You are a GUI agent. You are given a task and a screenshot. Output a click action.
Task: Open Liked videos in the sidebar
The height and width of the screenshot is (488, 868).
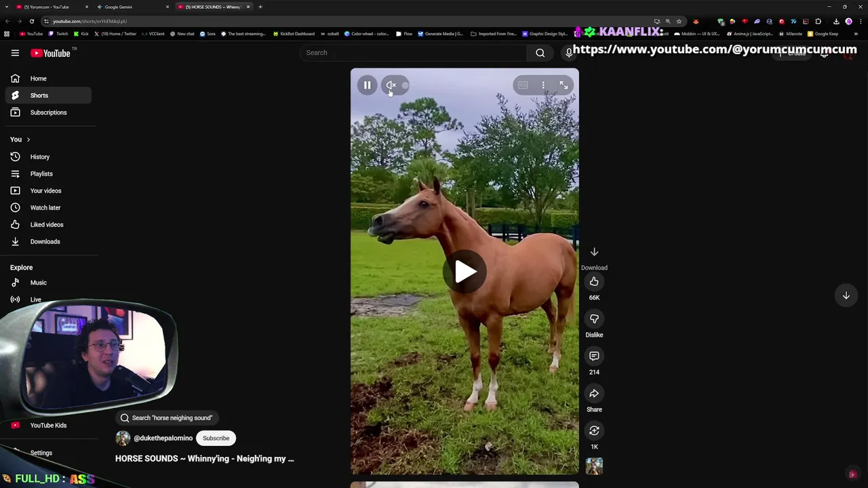[x=47, y=224]
